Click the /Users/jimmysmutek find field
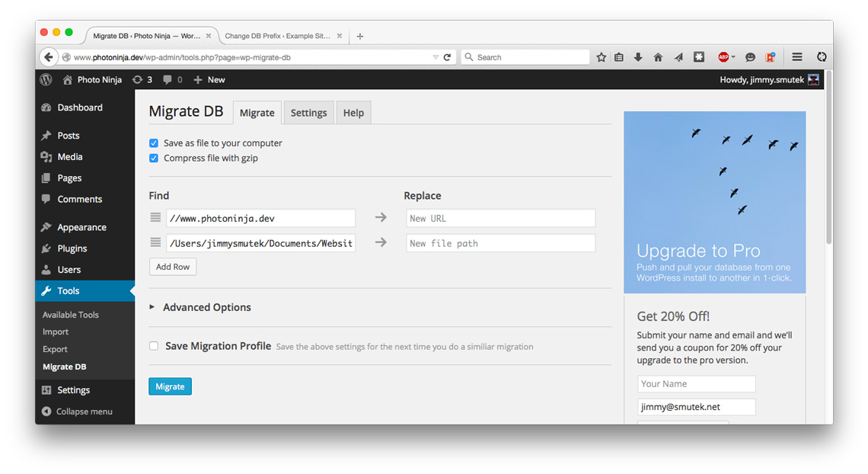This screenshot has width=868, height=474. coord(260,243)
